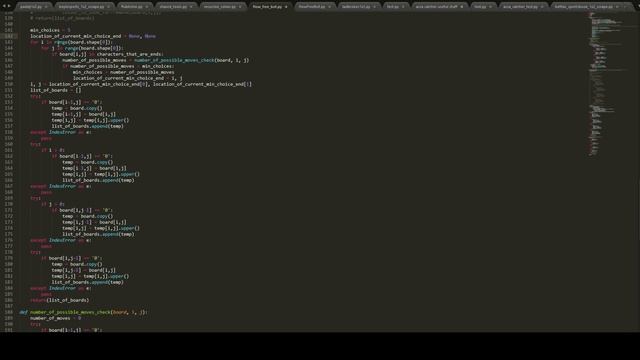Screen dimensions: 640x360
Task: Click the for i in range(board.shape[0]) line
Action: click(x=71, y=42)
